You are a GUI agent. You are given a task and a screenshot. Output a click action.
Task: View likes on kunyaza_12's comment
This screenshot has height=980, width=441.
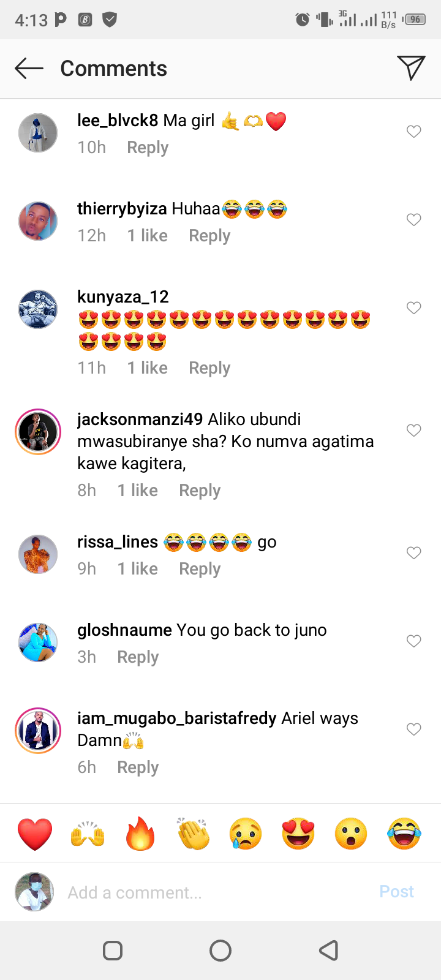pos(147,368)
